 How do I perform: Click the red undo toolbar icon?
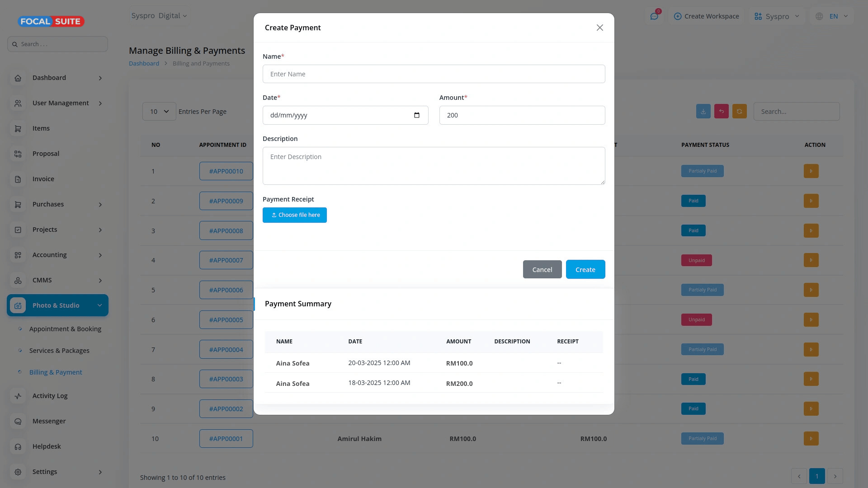(721, 112)
